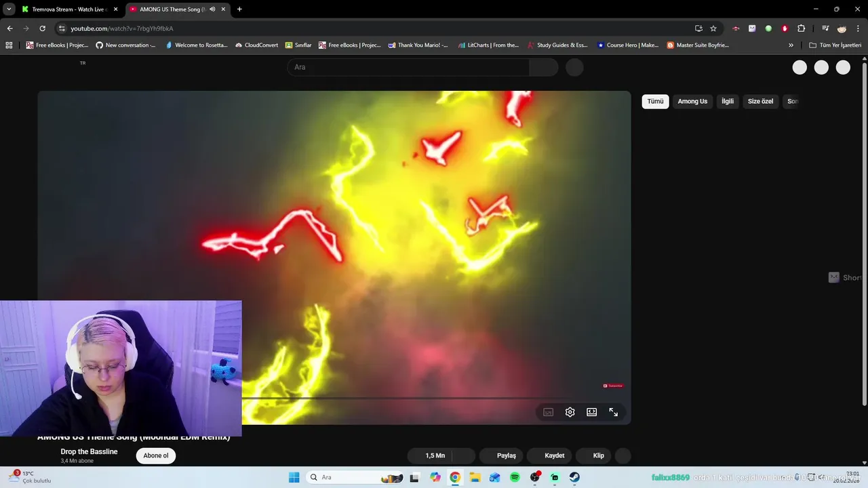Open Spotify from taskbar
868x488 pixels.
[515, 477]
